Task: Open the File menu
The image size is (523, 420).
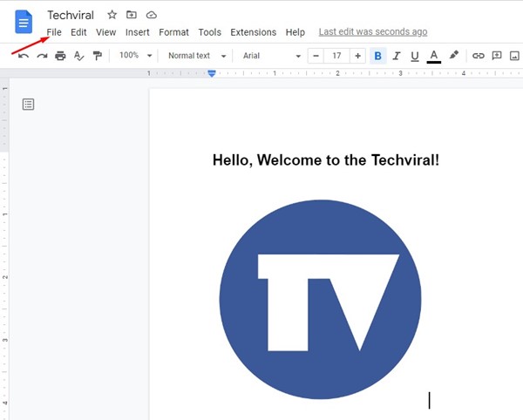Action: (54, 32)
